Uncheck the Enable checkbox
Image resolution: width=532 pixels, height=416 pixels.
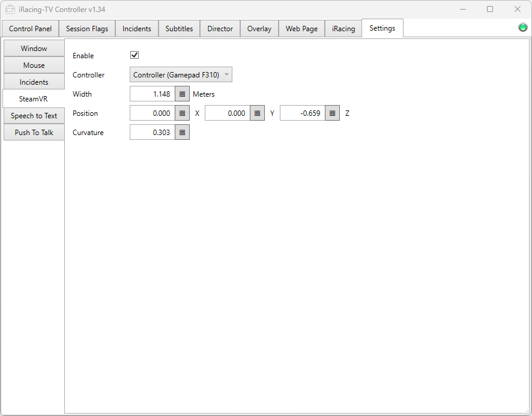pyautogui.click(x=135, y=55)
